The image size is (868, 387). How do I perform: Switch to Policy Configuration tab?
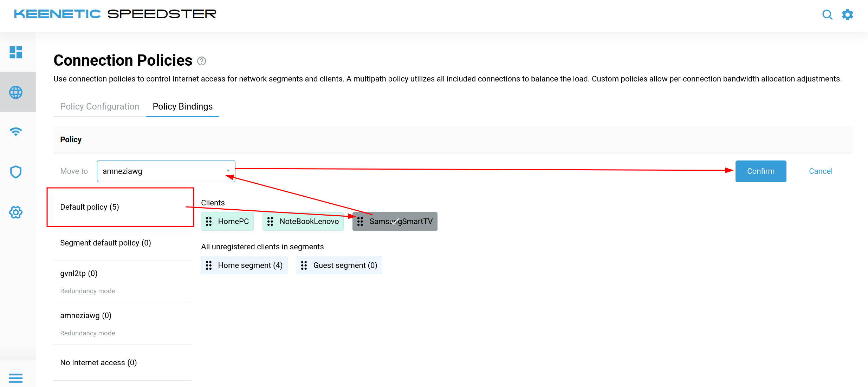click(x=99, y=106)
